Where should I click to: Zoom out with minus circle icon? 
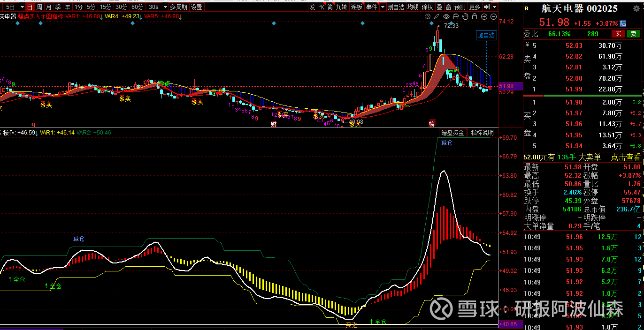click(x=494, y=17)
